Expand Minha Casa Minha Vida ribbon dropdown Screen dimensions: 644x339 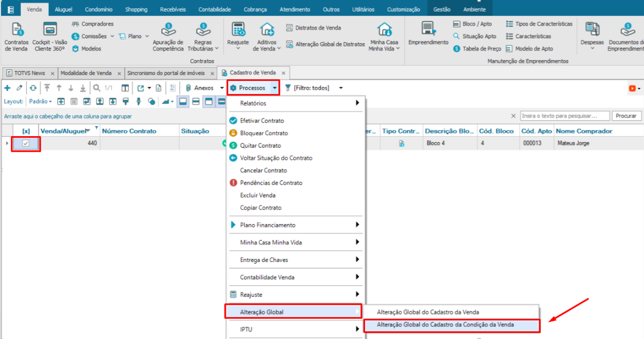pos(398,49)
